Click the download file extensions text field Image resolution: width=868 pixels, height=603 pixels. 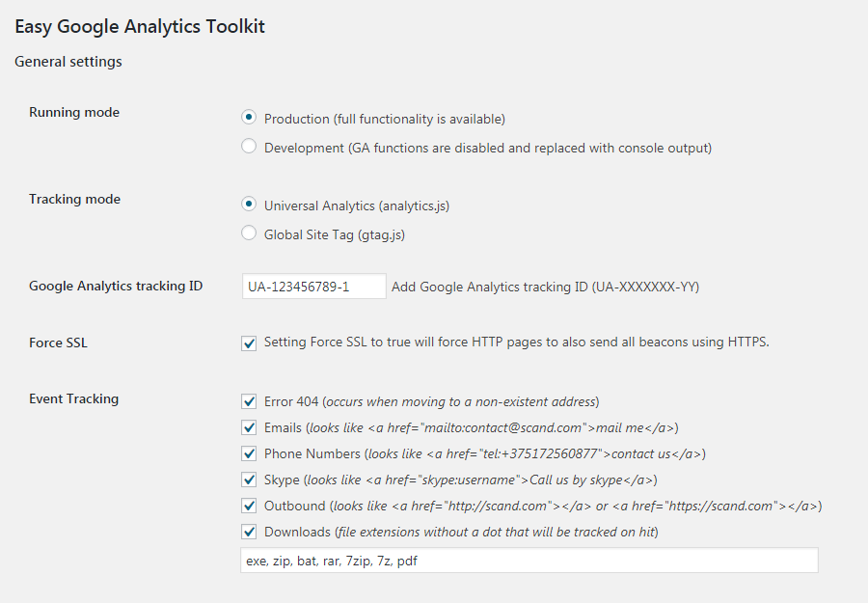pyautogui.click(x=529, y=561)
